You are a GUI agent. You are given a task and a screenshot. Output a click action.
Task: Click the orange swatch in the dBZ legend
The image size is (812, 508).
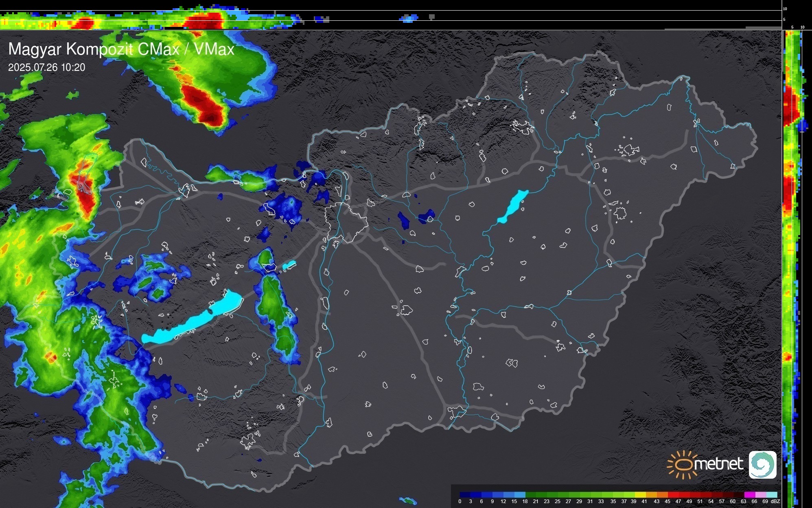(662, 495)
